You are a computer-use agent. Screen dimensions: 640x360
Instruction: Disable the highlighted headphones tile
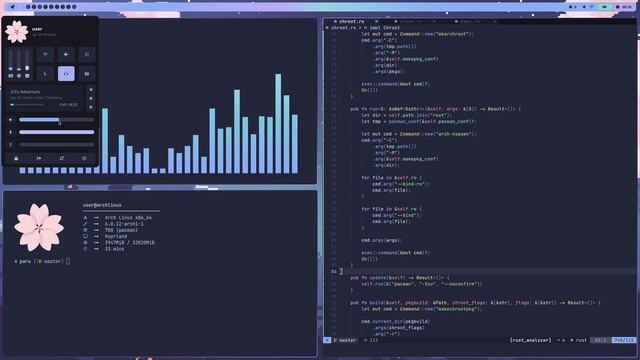[x=66, y=74]
